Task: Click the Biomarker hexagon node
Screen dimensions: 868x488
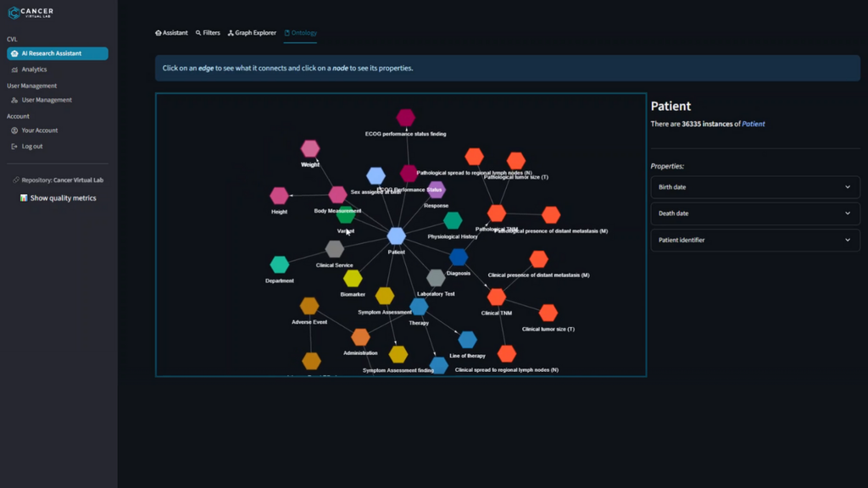Action: (x=353, y=279)
